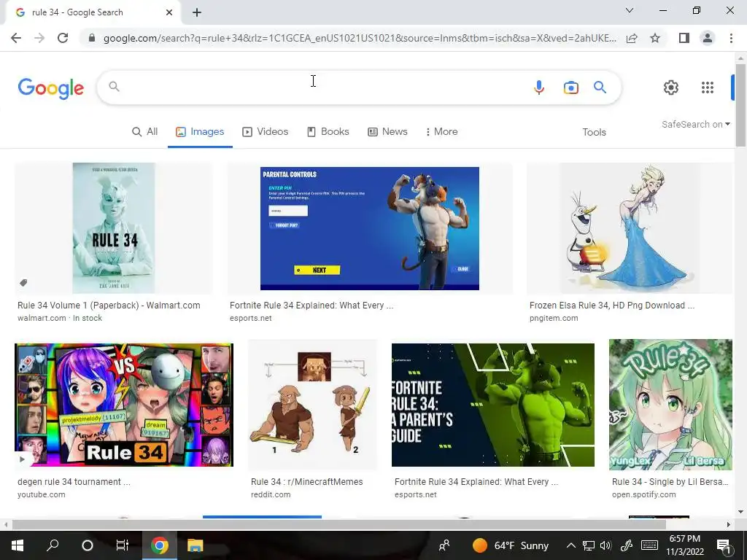Click the vertical scrollbar thumb
This screenshot has height=560, width=747.
click(740, 105)
